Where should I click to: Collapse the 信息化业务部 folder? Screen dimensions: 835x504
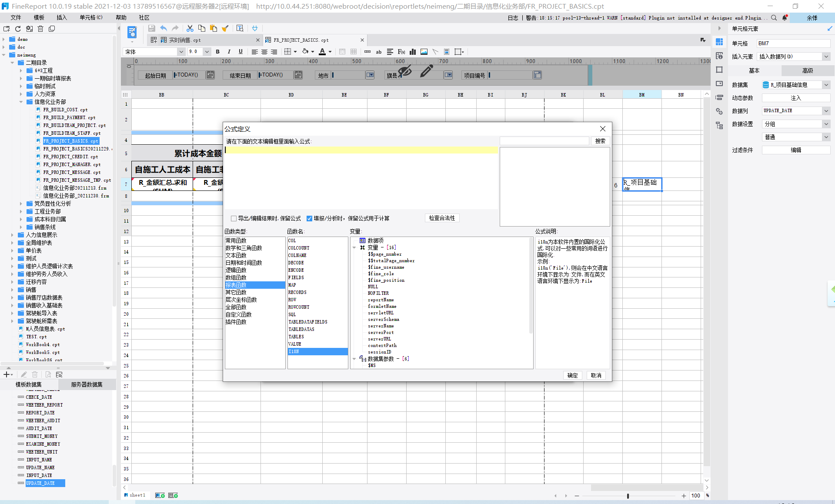(x=21, y=102)
